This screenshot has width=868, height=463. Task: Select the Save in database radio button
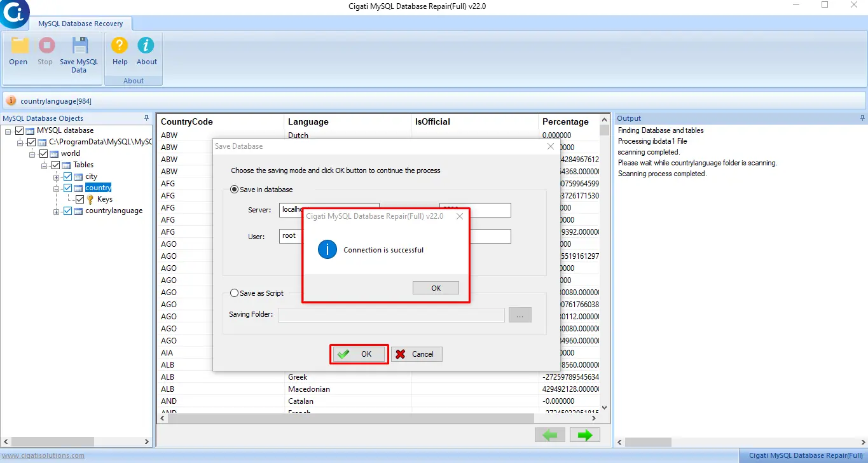(x=234, y=190)
